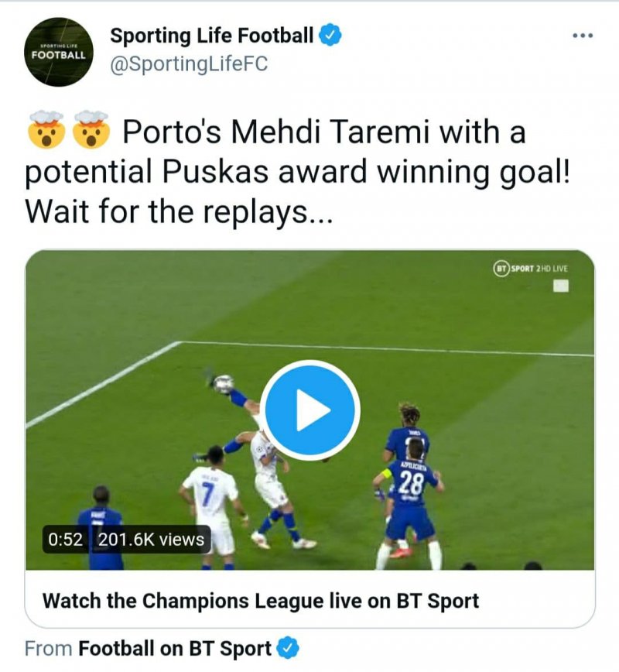Open the tweet's three-dot more menu

582,36
